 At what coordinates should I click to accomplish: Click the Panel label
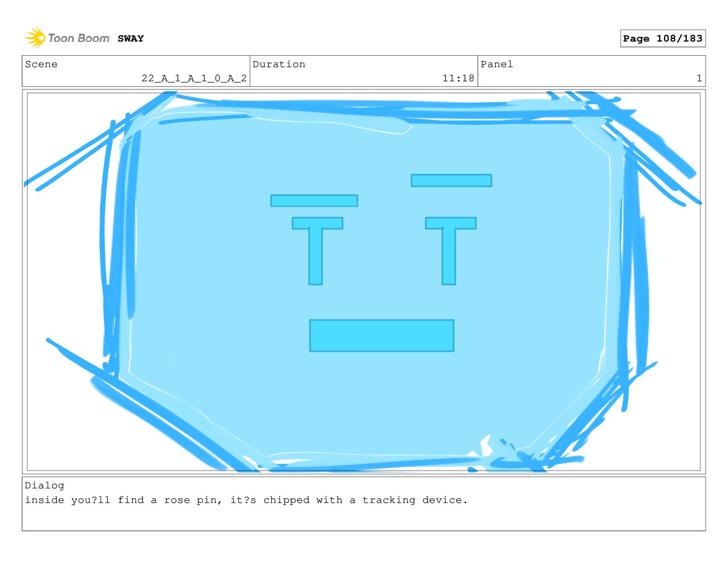(497, 64)
